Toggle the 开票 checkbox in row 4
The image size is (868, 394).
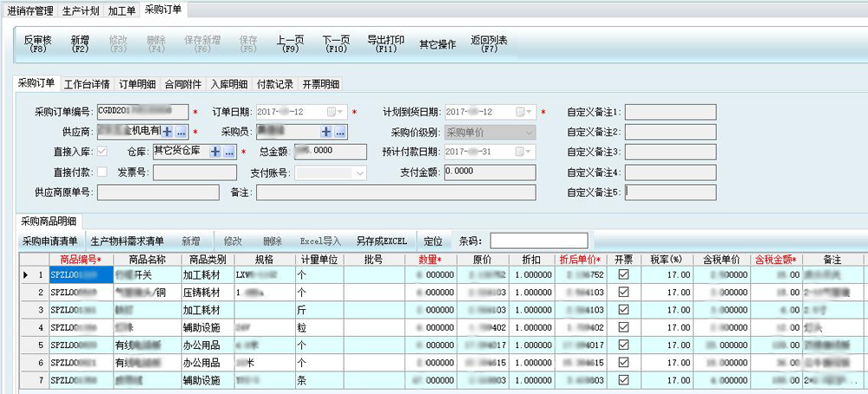pyautogui.click(x=623, y=327)
